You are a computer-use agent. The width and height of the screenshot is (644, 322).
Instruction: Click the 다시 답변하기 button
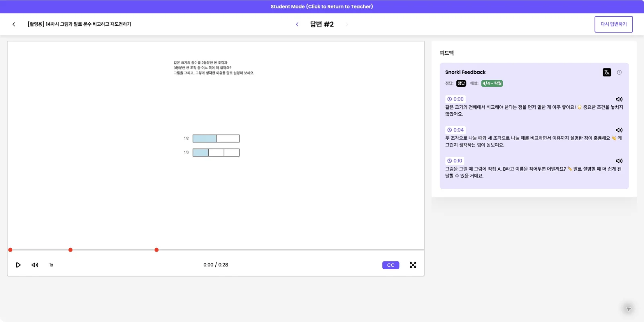[x=614, y=24]
